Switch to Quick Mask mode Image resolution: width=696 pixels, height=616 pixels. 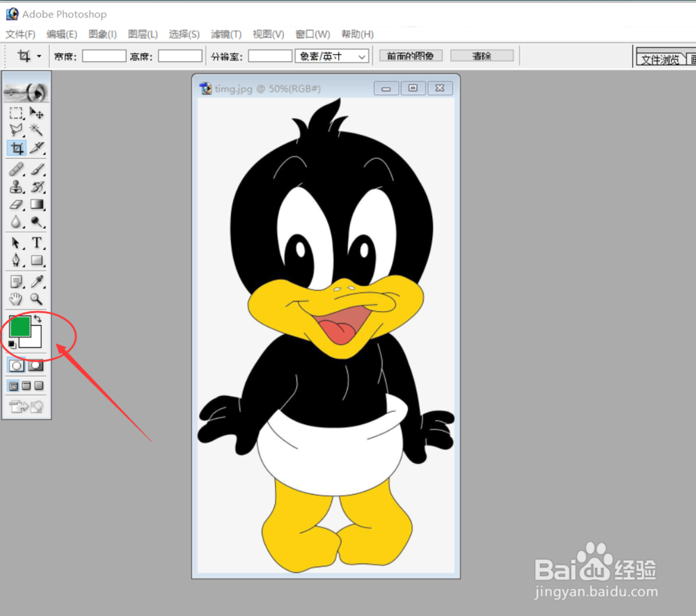36,365
